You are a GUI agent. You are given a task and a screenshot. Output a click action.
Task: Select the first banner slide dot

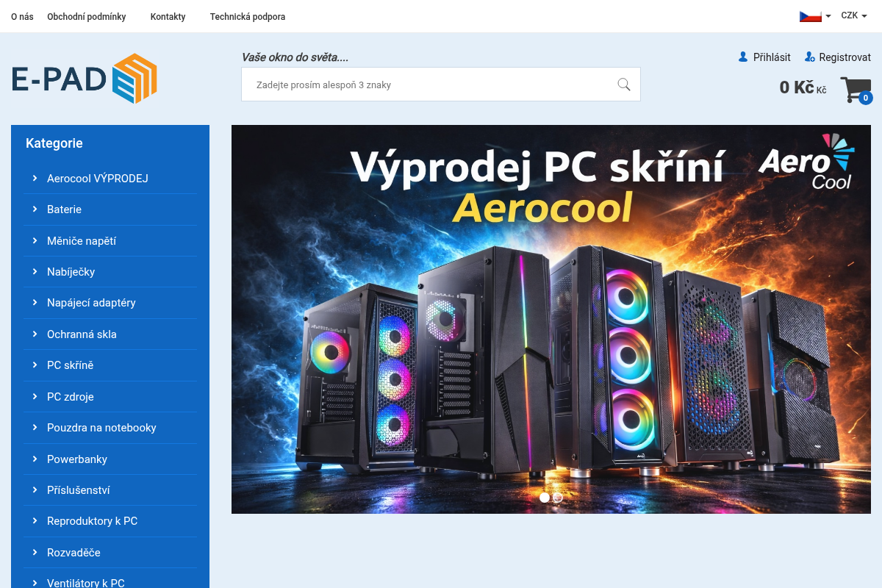pos(545,498)
